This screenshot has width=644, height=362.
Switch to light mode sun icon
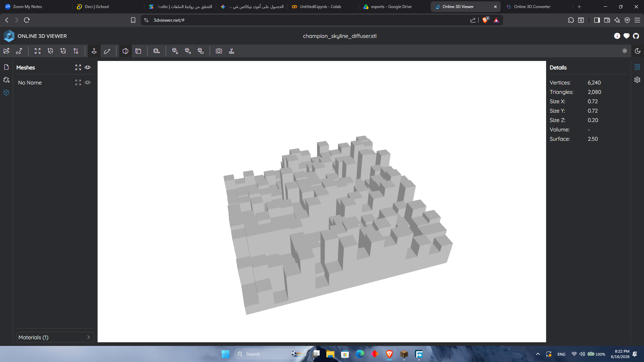coord(625,51)
